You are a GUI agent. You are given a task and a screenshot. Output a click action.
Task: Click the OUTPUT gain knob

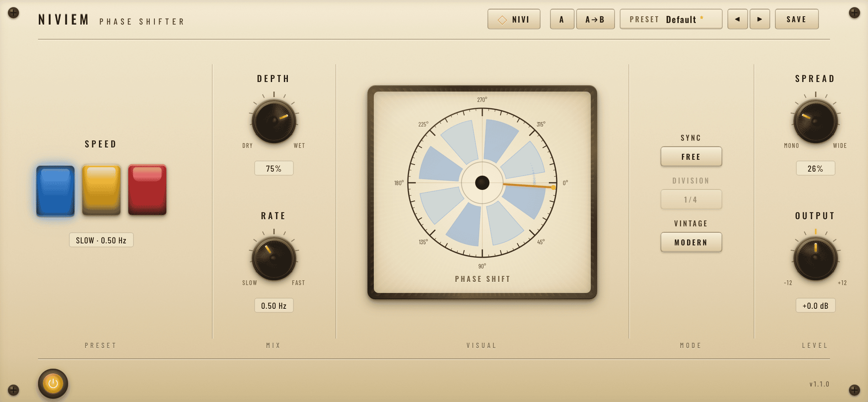click(x=816, y=258)
